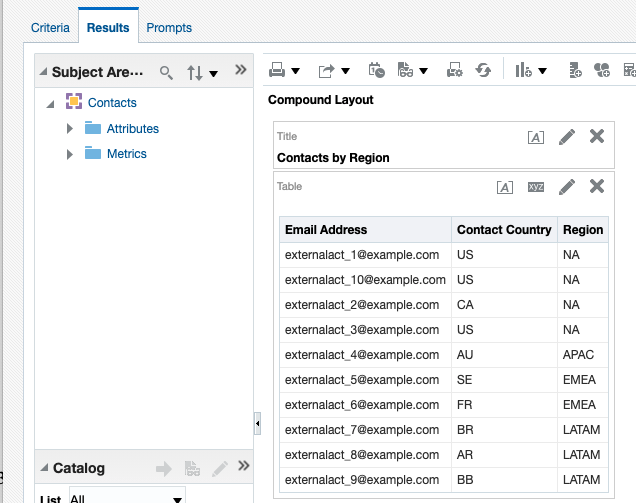Screen dimensions: 636x503
Task: Expand the Metrics folder
Action: (x=70, y=154)
